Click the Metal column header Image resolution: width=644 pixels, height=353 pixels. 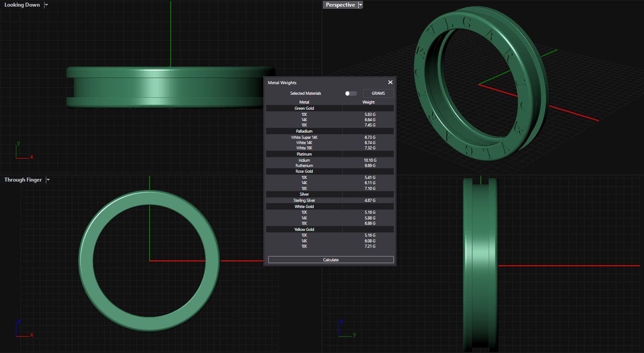coord(304,102)
